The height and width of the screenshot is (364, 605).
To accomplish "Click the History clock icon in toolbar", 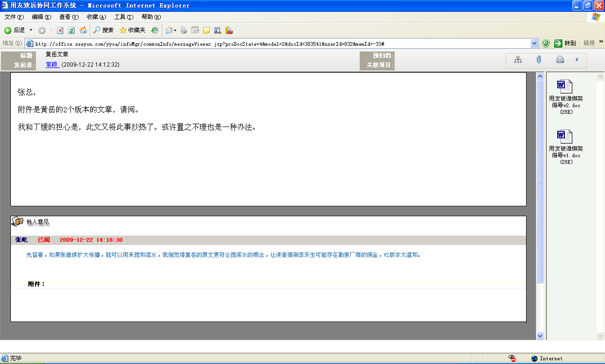I will coord(155,30).
